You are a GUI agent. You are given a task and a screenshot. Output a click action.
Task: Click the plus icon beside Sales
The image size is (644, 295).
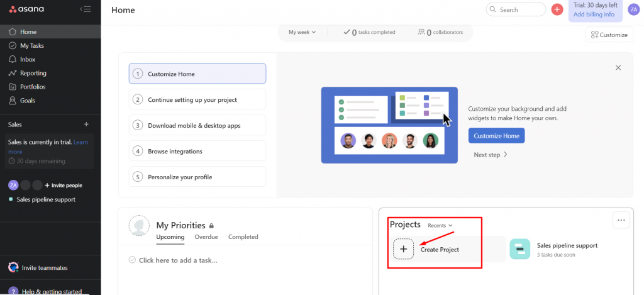pos(86,125)
